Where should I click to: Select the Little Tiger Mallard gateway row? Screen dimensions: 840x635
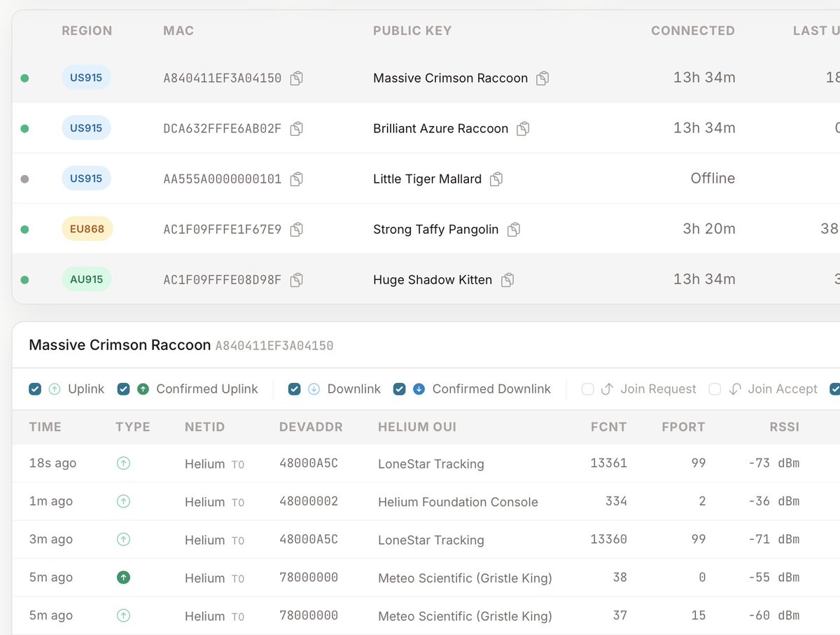(426, 179)
